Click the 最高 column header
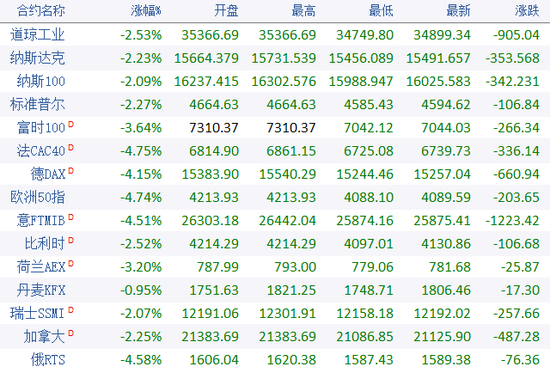Screen dimensions: 550x368 click(x=304, y=11)
